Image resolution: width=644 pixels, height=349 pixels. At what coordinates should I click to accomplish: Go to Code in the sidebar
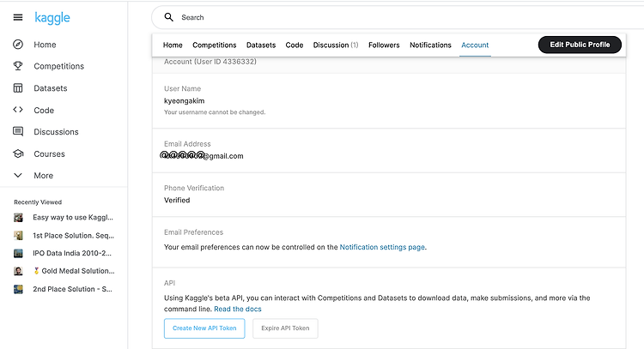click(44, 111)
